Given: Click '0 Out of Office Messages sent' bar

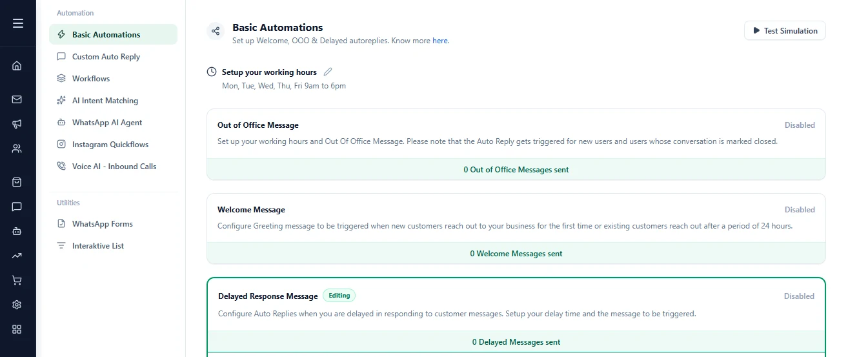Looking at the screenshot, I should (x=516, y=169).
